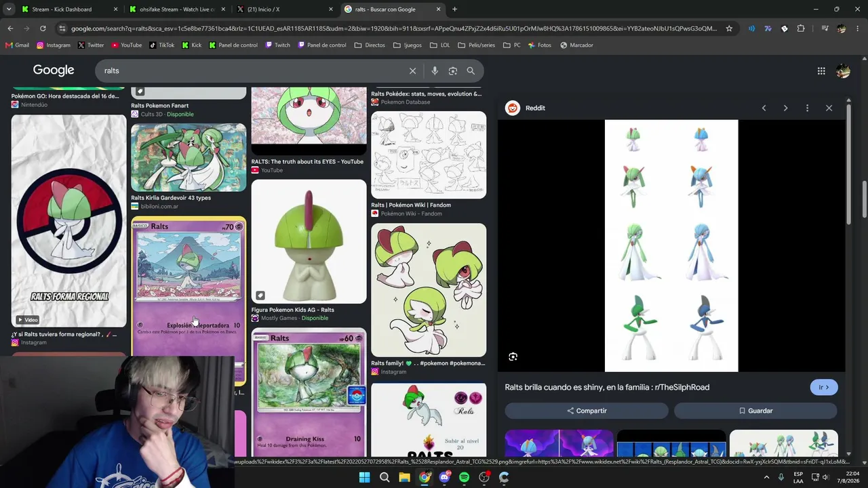
Task: Open the Google account avatar menu
Action: (x=843, y=70)
